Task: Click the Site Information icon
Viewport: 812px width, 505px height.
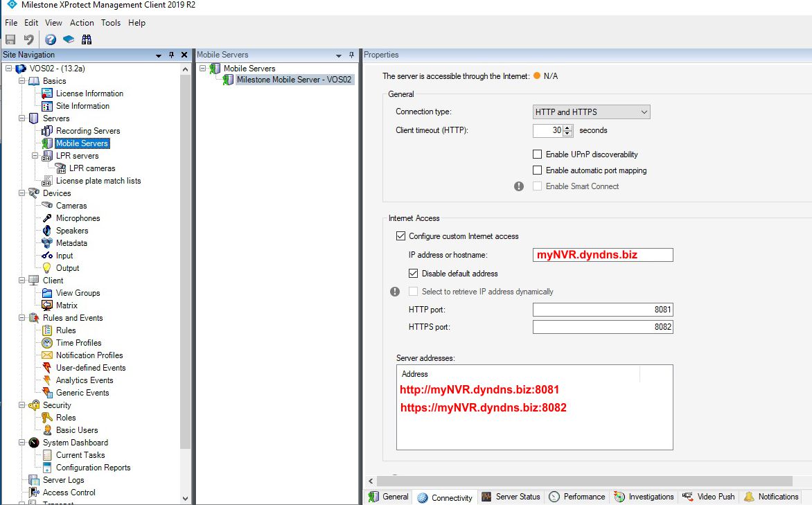Action: click(47, 106)
